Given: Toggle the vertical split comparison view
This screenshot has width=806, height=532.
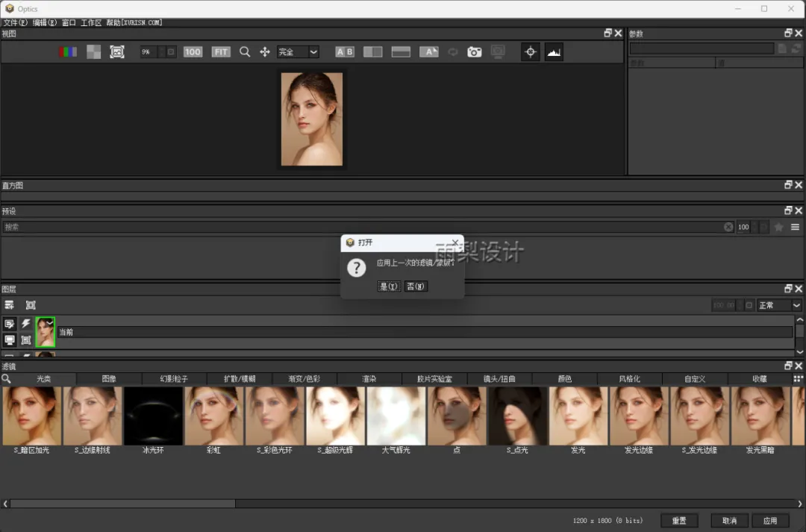Looking at the screenshot, I should click(x=401, y=52).
